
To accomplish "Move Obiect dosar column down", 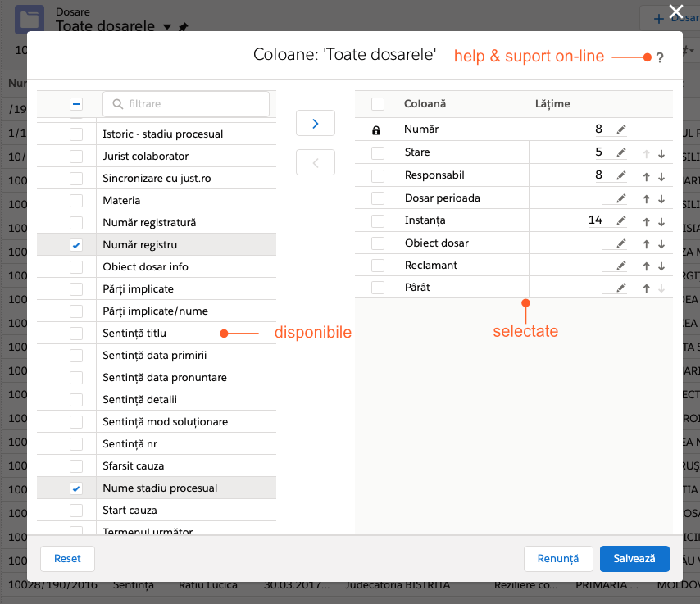I will click(x=661, y=243).
